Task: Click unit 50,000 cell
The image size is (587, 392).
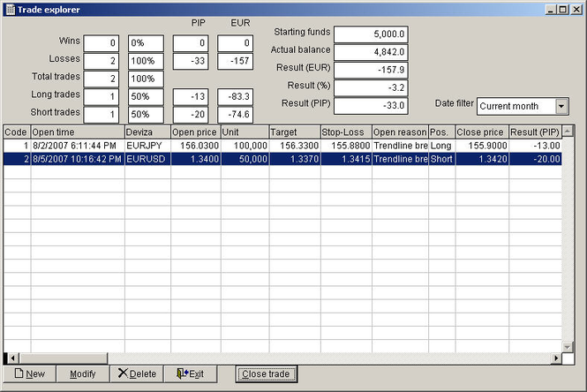Action: point(245,159)
